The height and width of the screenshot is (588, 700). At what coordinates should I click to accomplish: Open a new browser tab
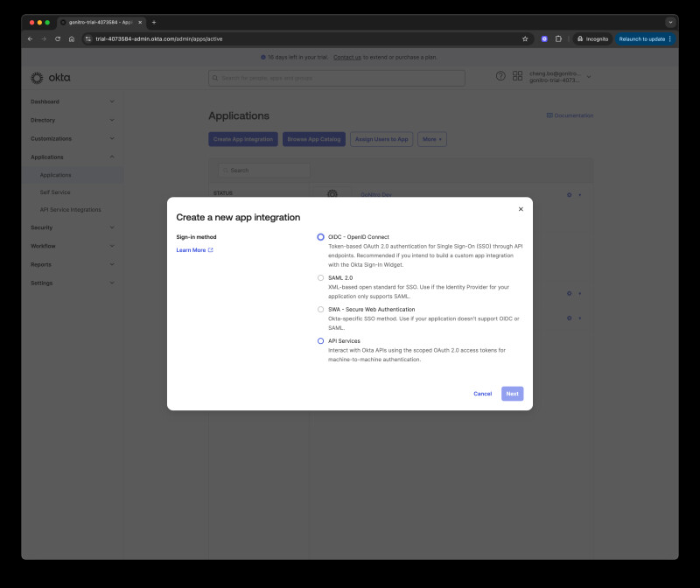point(154,23)
